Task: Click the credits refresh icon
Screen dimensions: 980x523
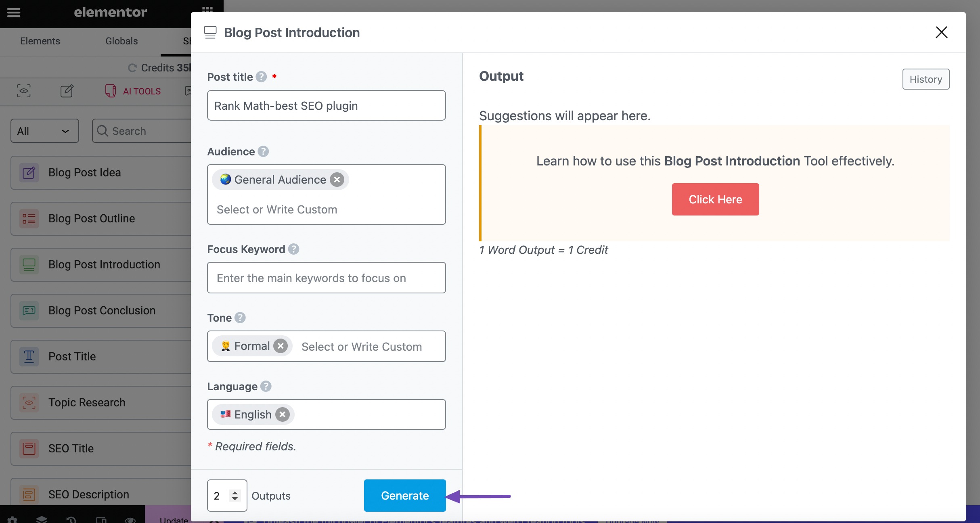Action: 132,68
